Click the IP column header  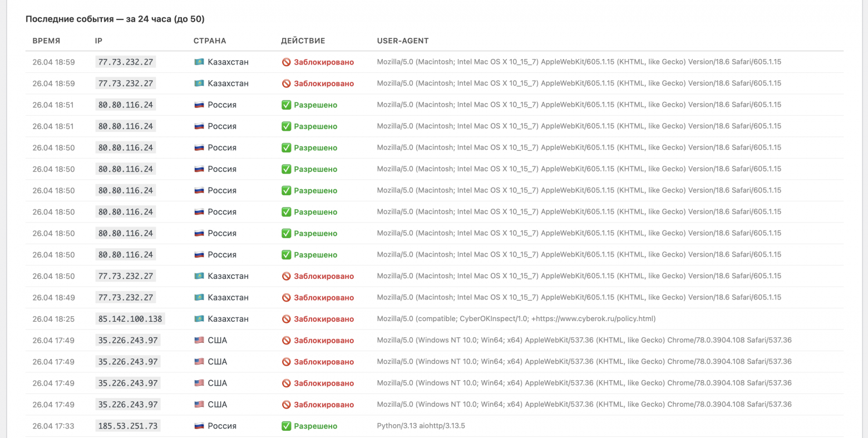[98, 41]
